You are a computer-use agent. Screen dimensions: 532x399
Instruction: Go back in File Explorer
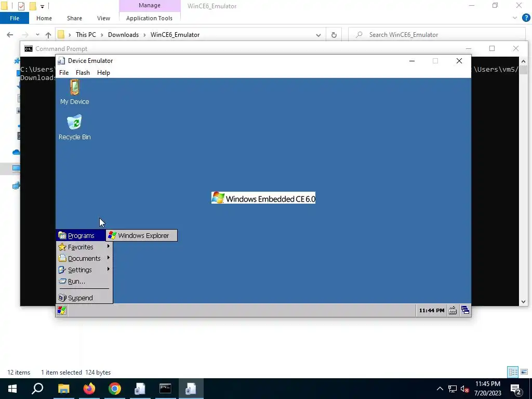10,35
